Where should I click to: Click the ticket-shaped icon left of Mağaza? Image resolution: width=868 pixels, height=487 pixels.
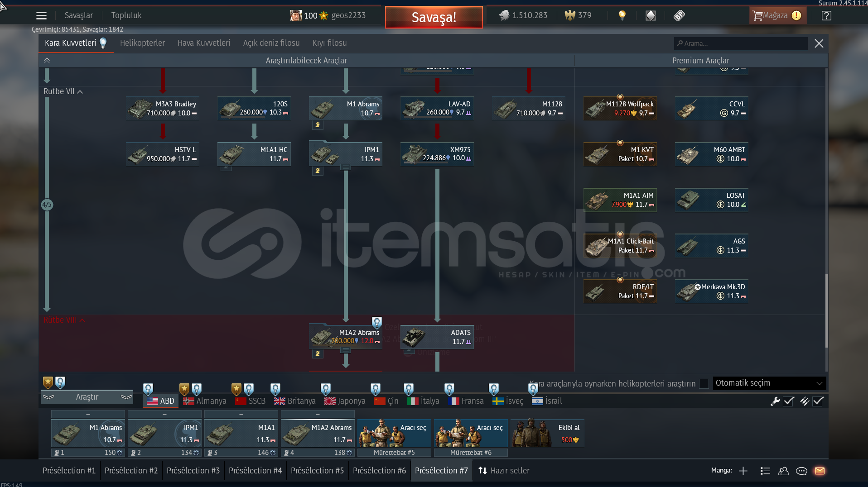pyautogui.click(x=679, y=15)
